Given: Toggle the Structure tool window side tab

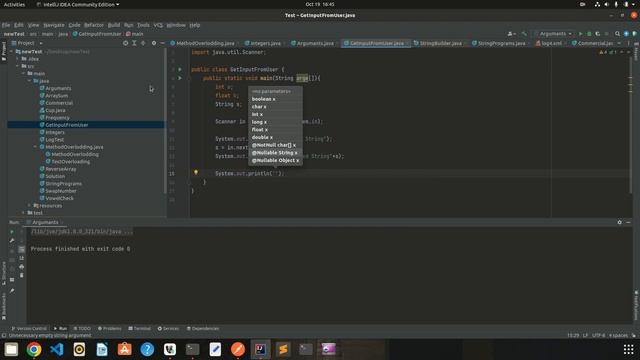Looking at the screenshot, I should 4,273.
